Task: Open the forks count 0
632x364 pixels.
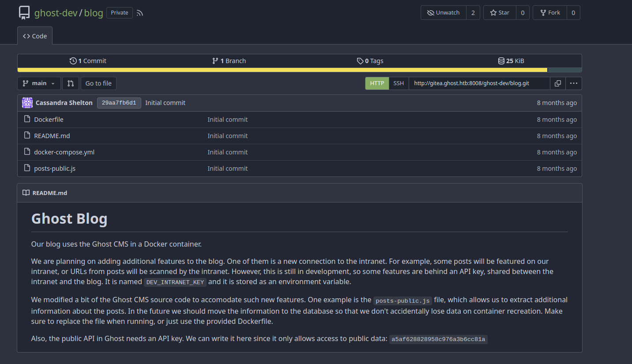Action: [573, 13]
